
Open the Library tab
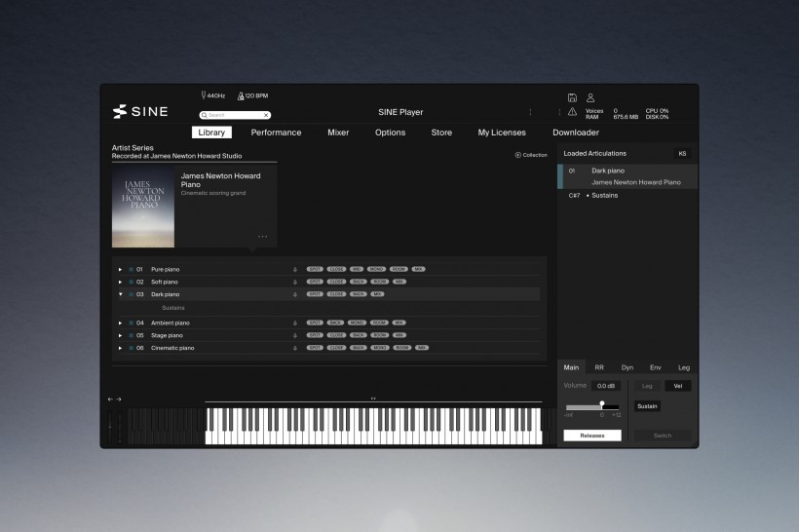[211, 133]
